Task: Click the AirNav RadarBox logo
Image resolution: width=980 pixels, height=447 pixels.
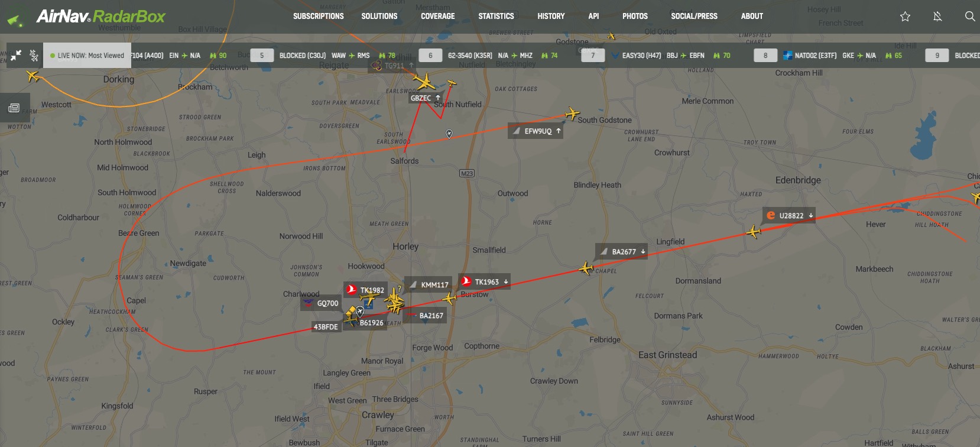Action: 86,17
